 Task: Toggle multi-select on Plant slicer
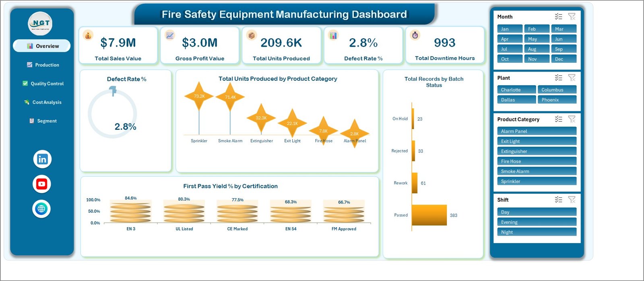click(x=558, y=78)
